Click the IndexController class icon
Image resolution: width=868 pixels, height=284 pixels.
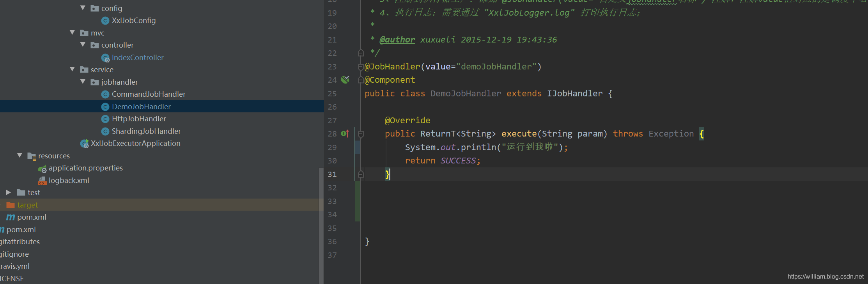point(105,58)
